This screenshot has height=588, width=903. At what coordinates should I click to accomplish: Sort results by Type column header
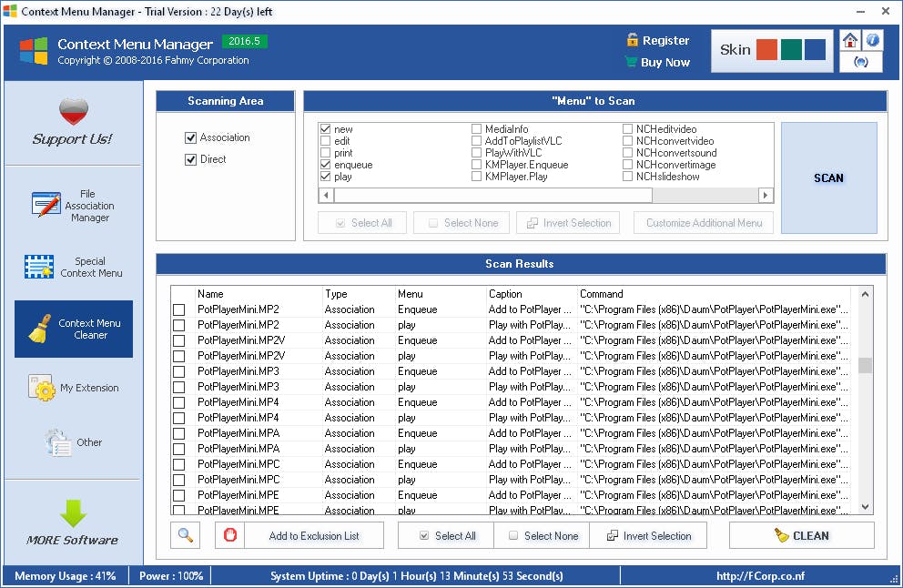click(359, 294)
